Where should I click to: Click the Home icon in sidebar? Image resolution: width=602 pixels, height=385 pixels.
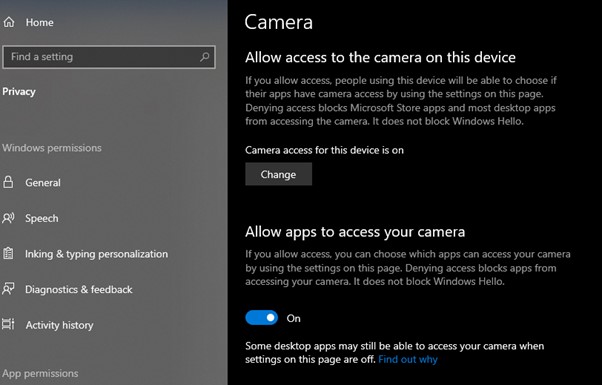click(8, 22)
